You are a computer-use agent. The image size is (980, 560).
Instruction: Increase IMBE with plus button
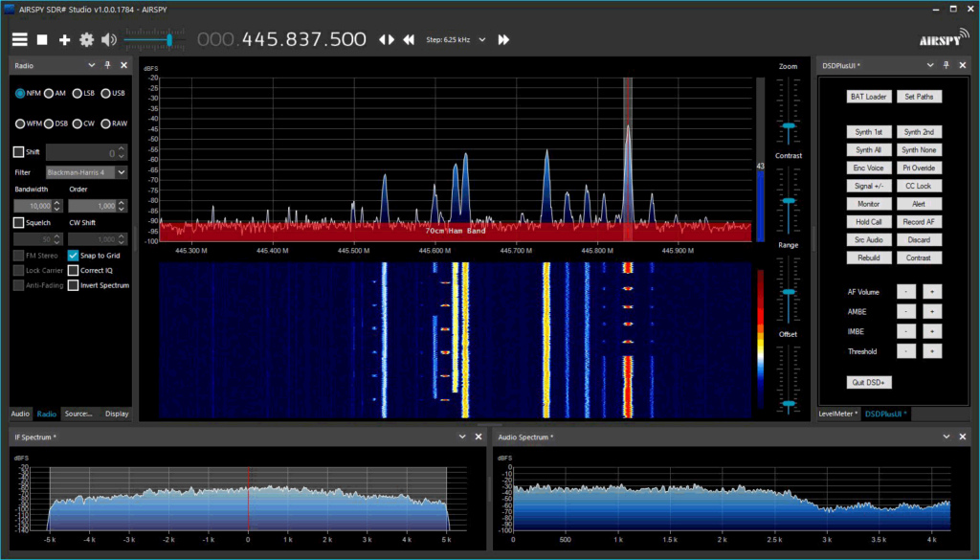point(932,332)
